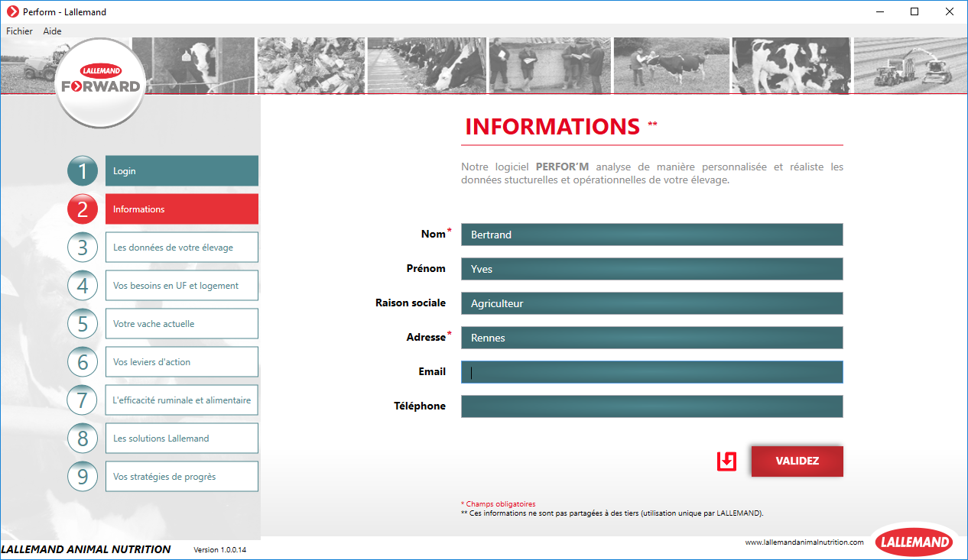968x560 pixels.
Task: Open Vos stratégies de progrès step
Action: tap(182, 477)
